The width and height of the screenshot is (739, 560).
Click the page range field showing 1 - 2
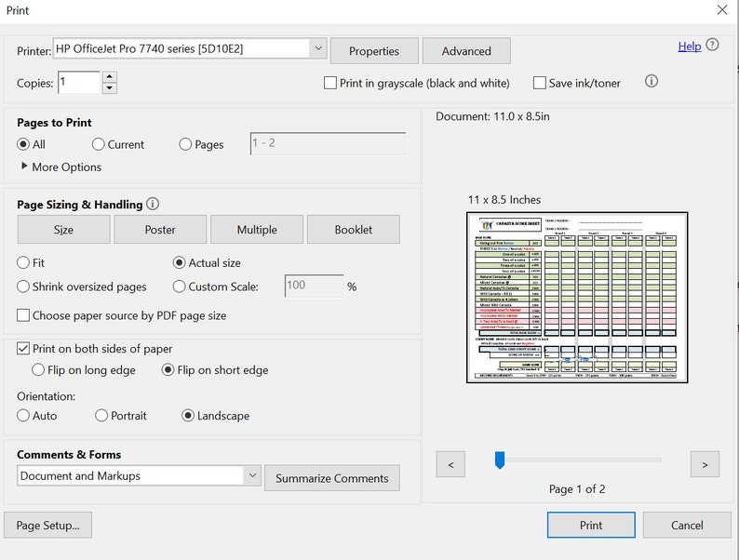tap(328, 143)
